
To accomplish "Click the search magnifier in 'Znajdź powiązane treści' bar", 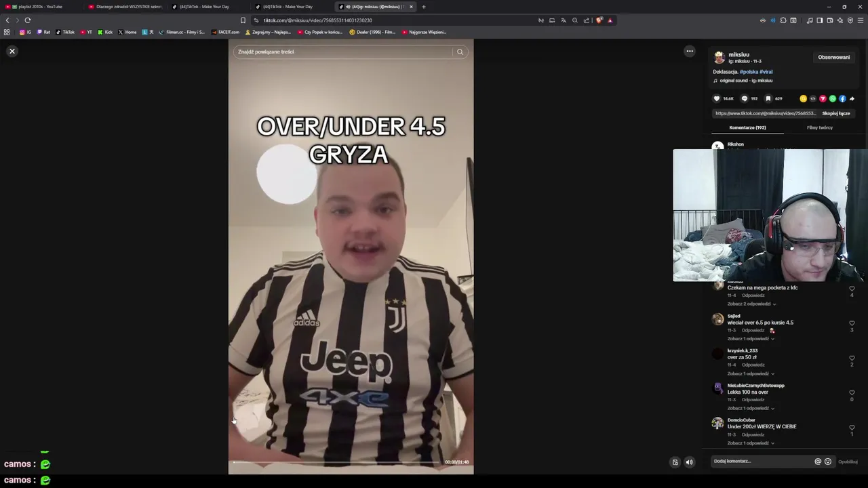I will click(460, 52).
